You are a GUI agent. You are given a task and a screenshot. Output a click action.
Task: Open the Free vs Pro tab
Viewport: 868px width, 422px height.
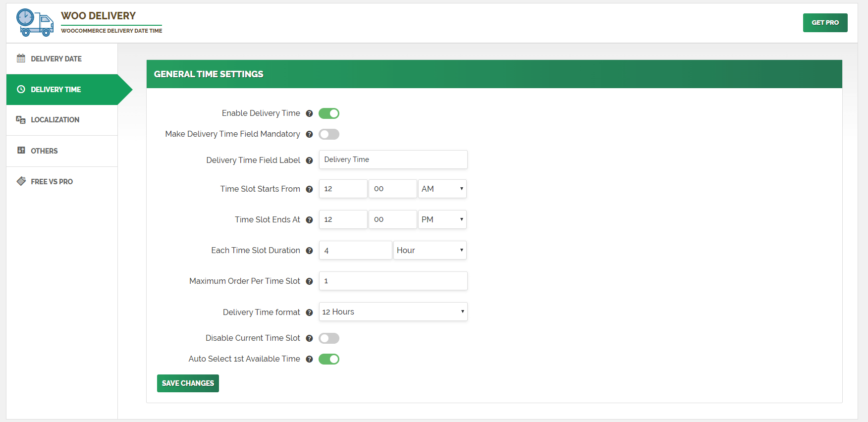[62, 181]
